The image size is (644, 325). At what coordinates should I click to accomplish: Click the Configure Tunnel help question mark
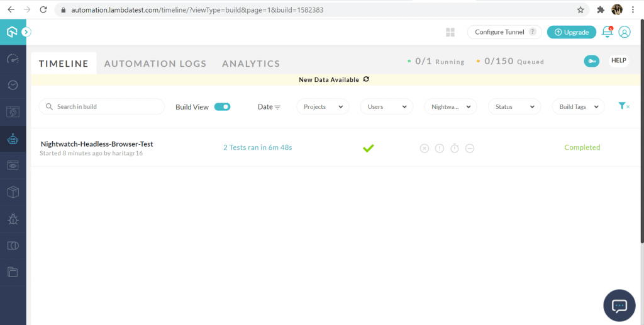pos(532,31)
